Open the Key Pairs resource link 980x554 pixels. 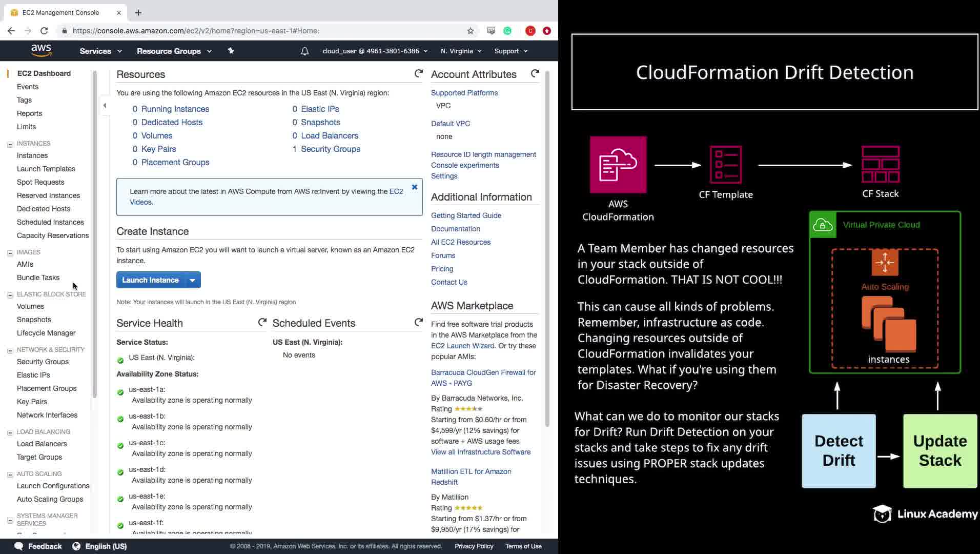[159, 149]
